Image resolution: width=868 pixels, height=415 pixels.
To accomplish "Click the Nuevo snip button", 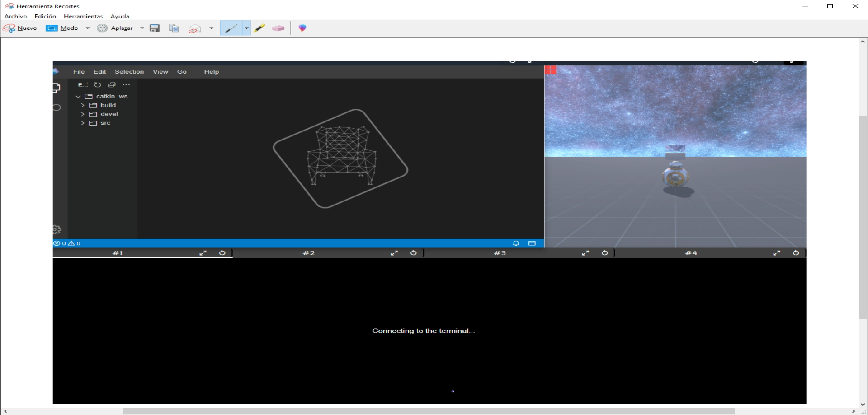I will click(20, 28).
